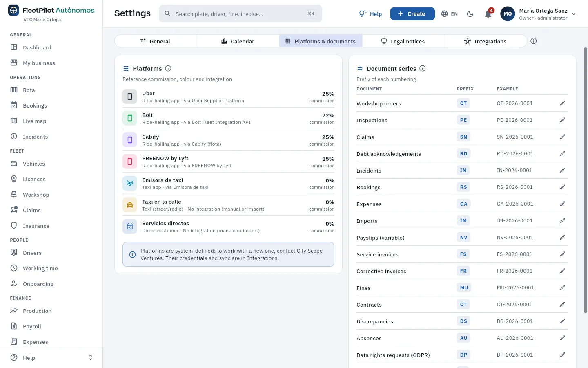This screenshot has width=588, height=368.
Task: Click the EN language selector
Action: coord(450,14)
